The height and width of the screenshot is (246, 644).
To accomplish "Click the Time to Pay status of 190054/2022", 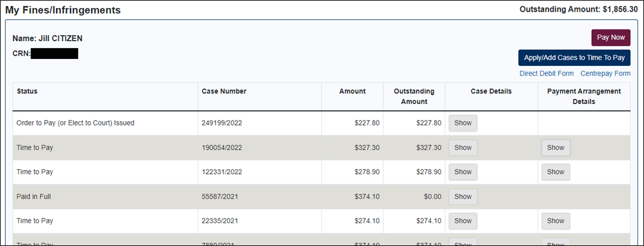I will pyautogui.click(x=35, y=148).
